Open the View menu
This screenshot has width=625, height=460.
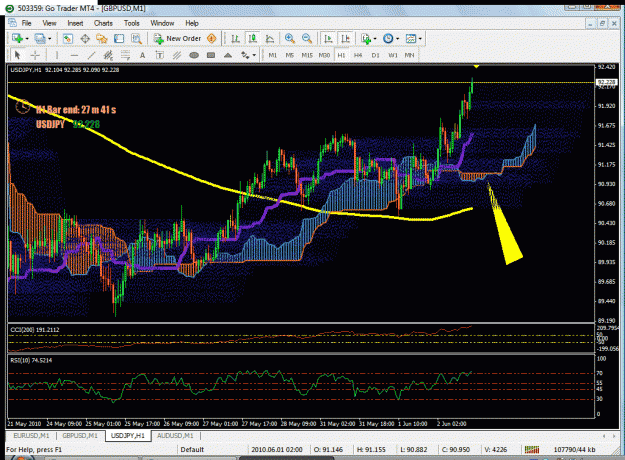click(x=49, y=23)
